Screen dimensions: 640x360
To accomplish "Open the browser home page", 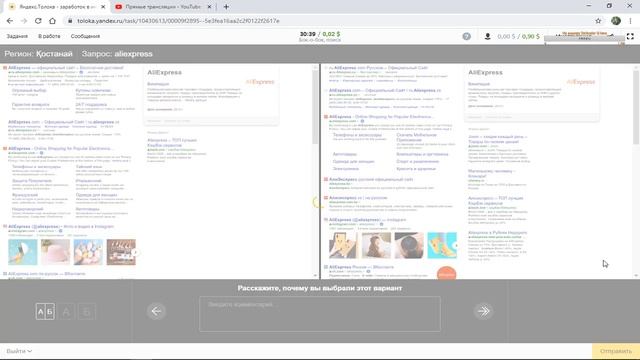I will point(52,21).
